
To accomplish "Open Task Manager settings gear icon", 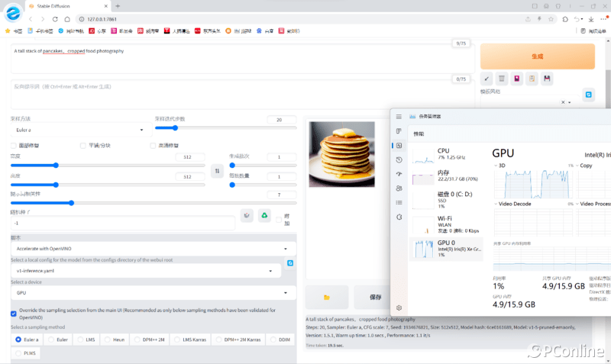I will (x=399, y=308).
